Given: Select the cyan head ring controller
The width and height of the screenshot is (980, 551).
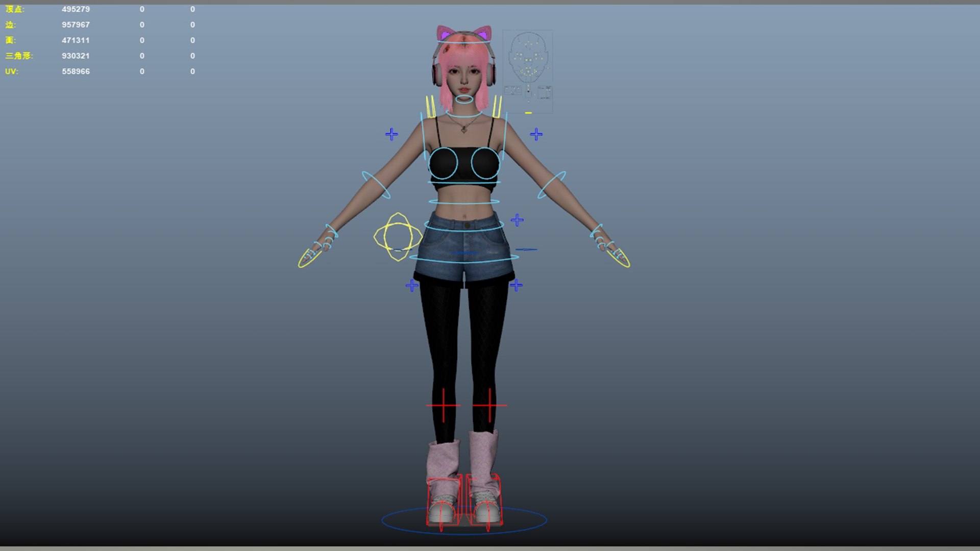Looking at the screenshot, I should click(463, 41).
